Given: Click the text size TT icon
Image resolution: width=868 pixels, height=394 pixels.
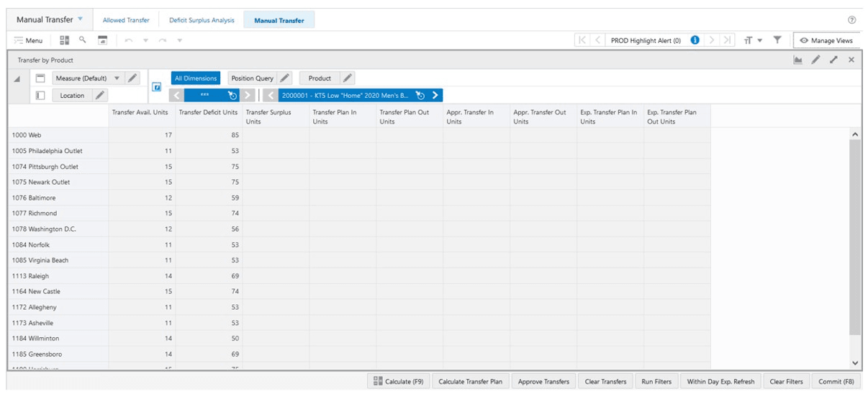Looking at the screenshot, I should pos(749,40).
